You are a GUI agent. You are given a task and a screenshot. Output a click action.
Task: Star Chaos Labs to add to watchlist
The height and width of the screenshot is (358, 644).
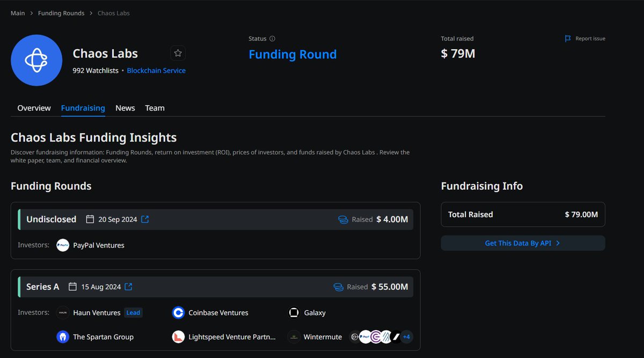click(x=178, y=53)
